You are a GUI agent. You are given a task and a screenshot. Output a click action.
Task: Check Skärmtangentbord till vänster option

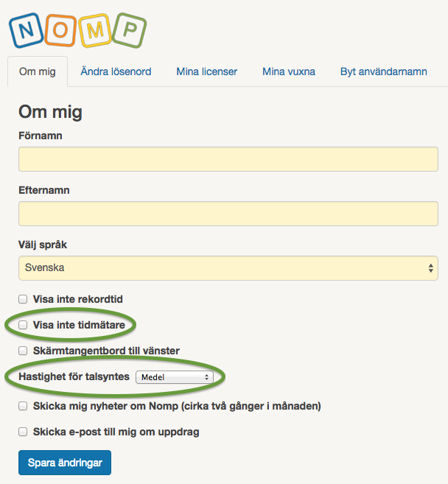(x=23, y=351)
